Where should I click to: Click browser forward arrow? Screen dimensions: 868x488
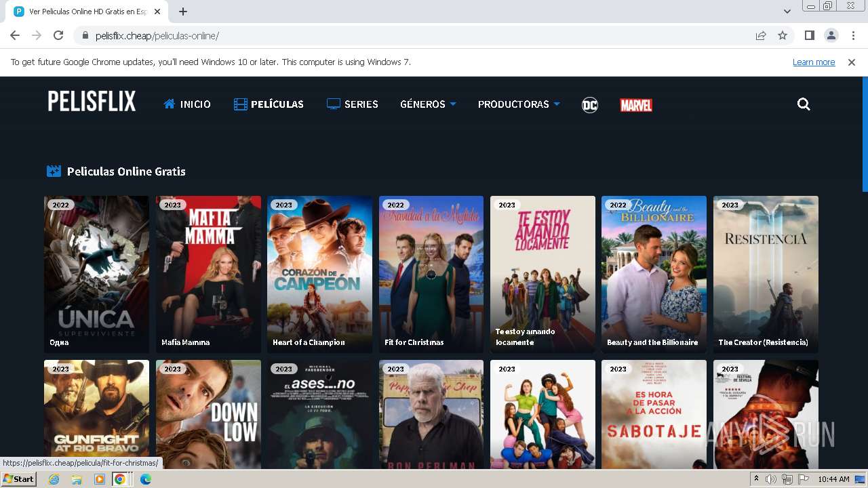[x=37, y=35]
